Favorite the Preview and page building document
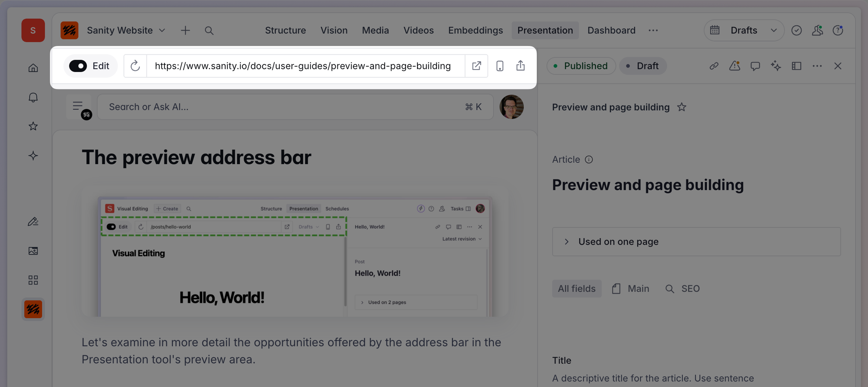 point(681,107)
